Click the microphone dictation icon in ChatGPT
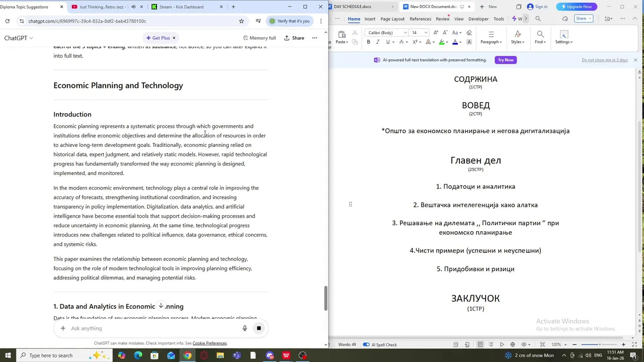This screenshot has height=362, width=644. (x=245, y=328)
